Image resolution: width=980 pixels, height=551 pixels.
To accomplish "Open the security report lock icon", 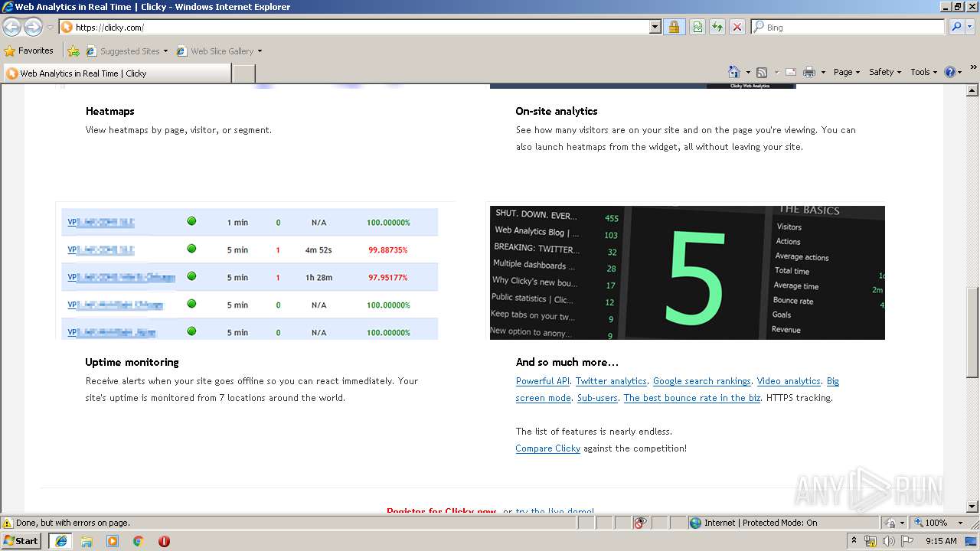I will pyautogui.click(x=674, y=27).
